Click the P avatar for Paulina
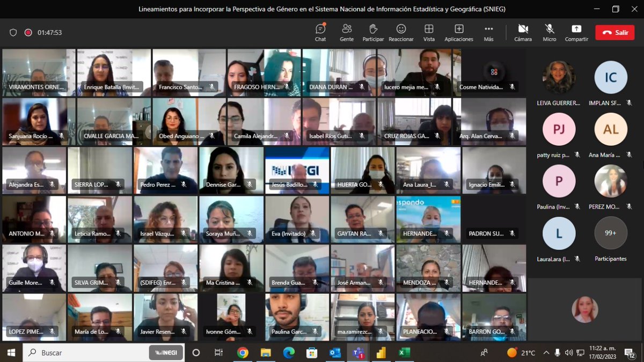The width and height of the screenshot is (644, 362). pos(559,181)
